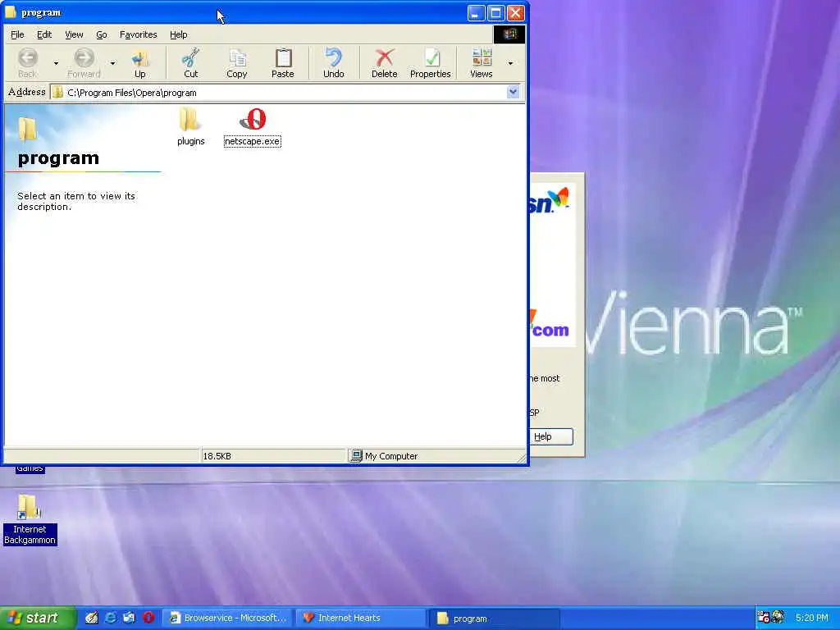Click the grayed-out Back arrow
This screenshot has height=630, width=840.
28,63
